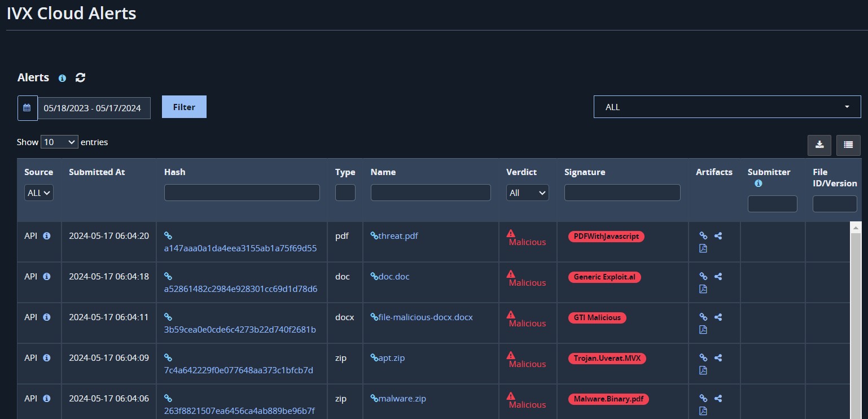Image resolution: width=868 pixels, height=419 pixels.
Task: Click the Signature column filter input
Action: (x=622, y=193)
